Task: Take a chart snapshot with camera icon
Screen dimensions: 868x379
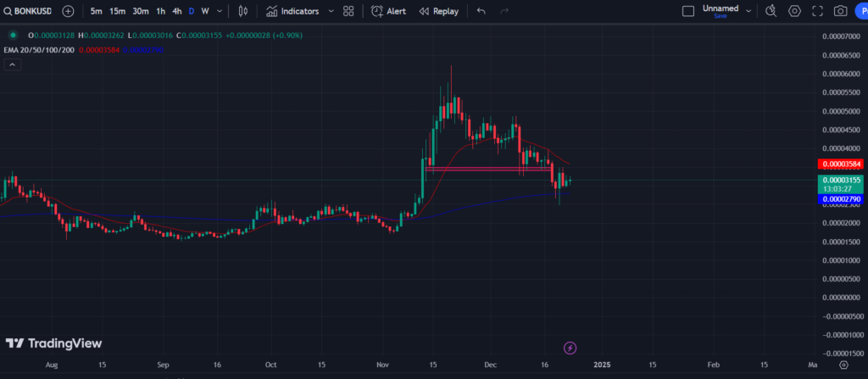Action: pos(840,11)
